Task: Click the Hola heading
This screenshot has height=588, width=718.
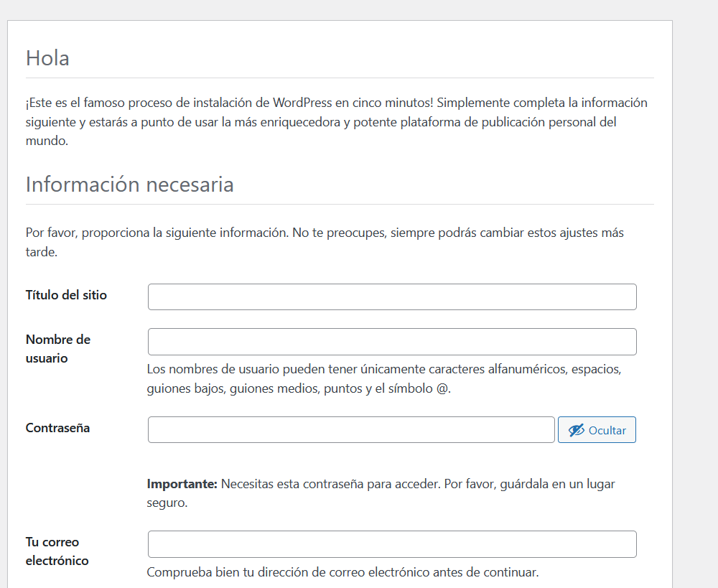Action: pos(47,57)
